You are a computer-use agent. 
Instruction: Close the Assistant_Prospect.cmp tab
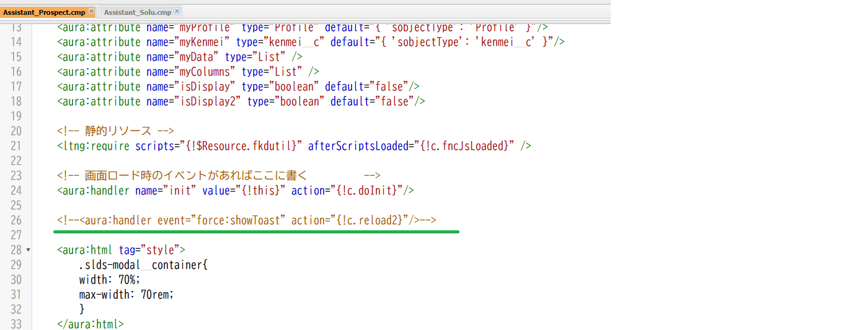[92, 11]
